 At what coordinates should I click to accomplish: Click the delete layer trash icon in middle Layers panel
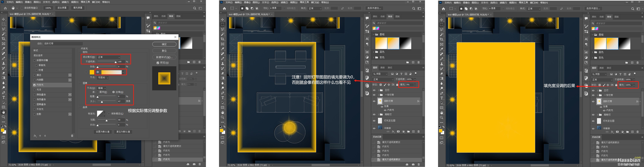point(418,131)
